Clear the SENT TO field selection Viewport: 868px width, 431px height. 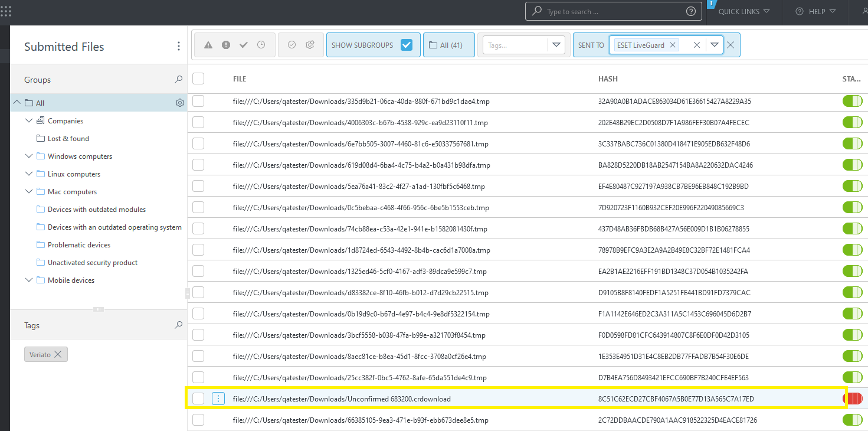697,45
